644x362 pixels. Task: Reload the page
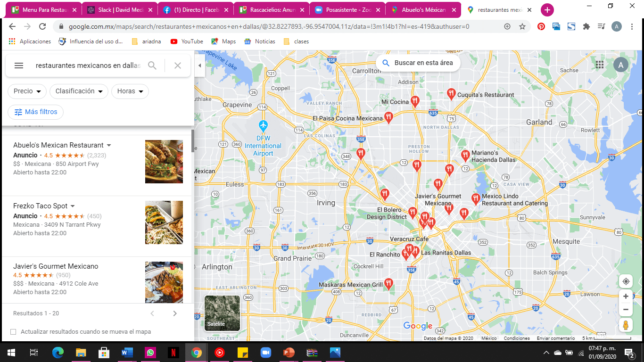(42, 27)
